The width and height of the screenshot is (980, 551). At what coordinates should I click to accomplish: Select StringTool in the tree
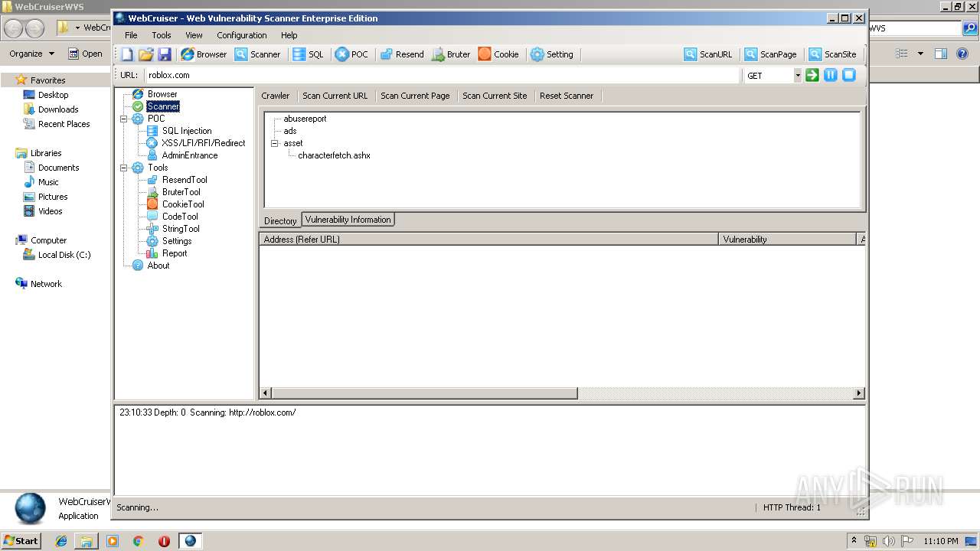[x=181, y=229]
